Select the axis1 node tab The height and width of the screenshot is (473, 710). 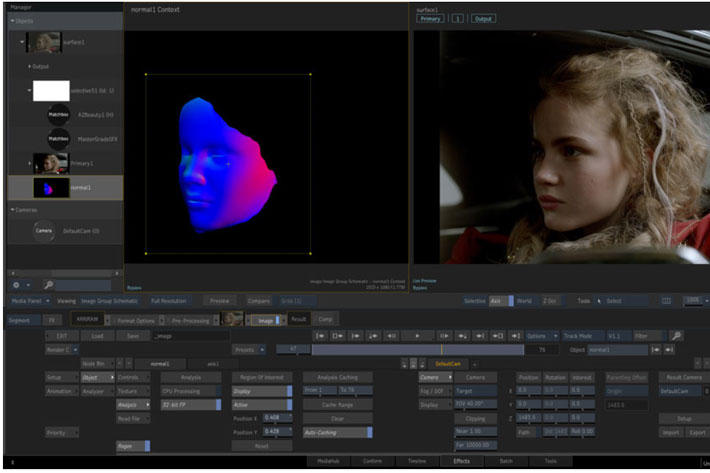213,364
